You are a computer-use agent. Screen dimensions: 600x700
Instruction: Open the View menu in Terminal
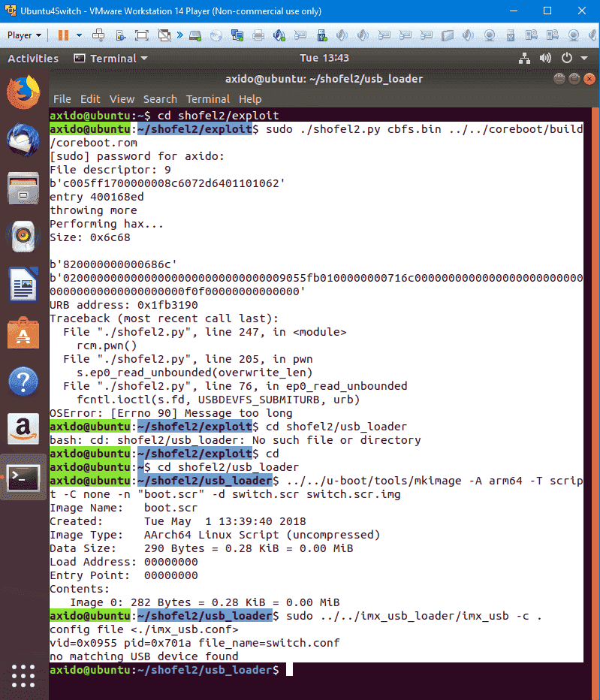click(122, 99)
